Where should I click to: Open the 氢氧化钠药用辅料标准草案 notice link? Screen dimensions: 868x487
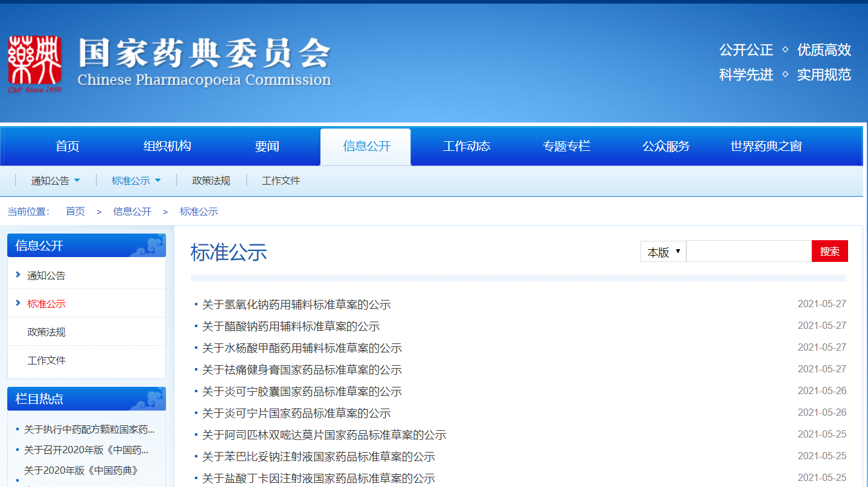[296, 305]
